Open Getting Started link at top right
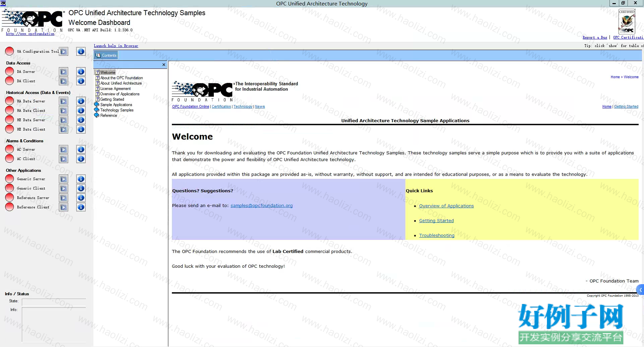The width and height of the screenshot is (644, 347). click(x=626, y=106)
